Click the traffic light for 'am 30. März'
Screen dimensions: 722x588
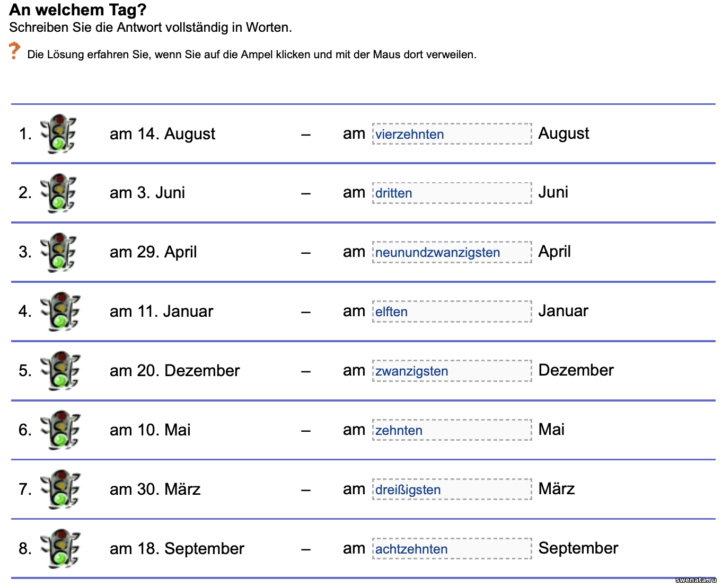click(x=60, y=490)
